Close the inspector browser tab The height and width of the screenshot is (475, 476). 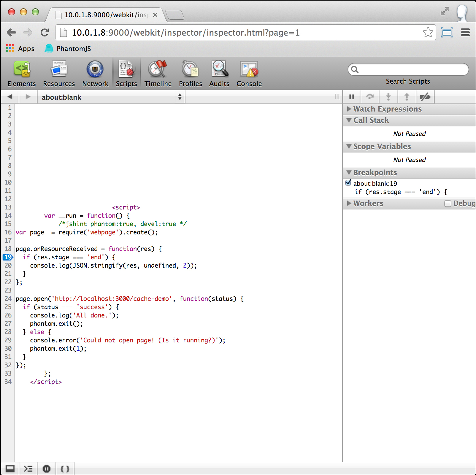point(155,15)
